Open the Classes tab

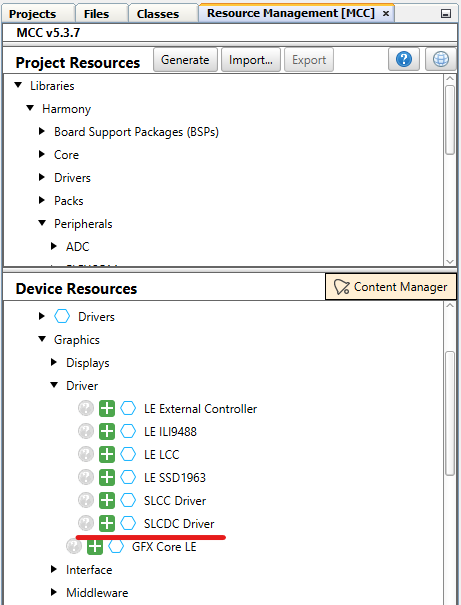coord(163,14)
